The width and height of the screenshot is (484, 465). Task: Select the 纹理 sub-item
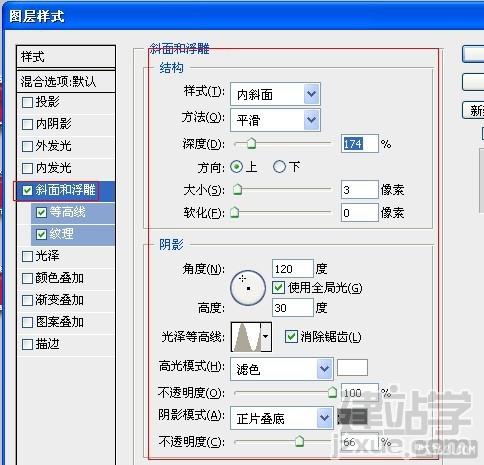click(x=73, y=234)
